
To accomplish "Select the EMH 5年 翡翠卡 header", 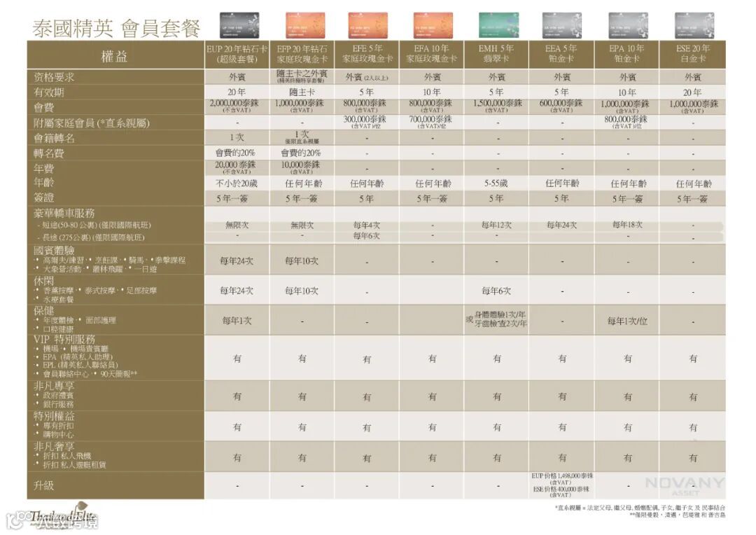I will click(x=496, y=55).
